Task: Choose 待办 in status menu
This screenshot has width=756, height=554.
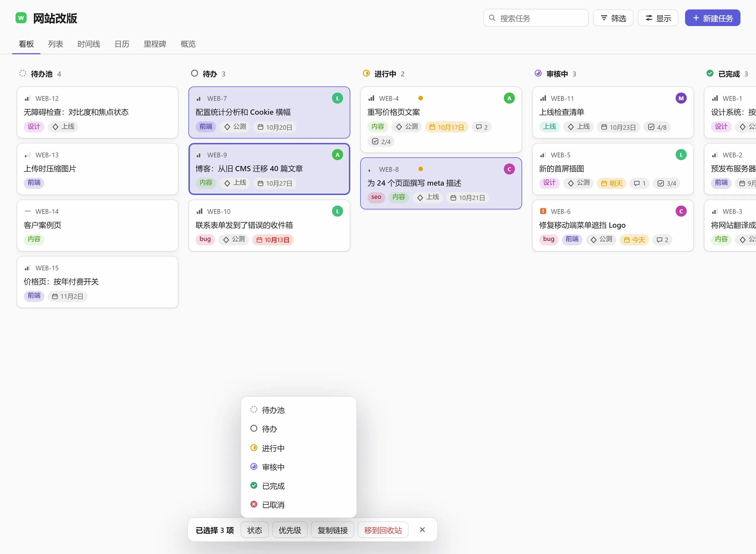Action: pyautogui.click(x=298, y=429)
